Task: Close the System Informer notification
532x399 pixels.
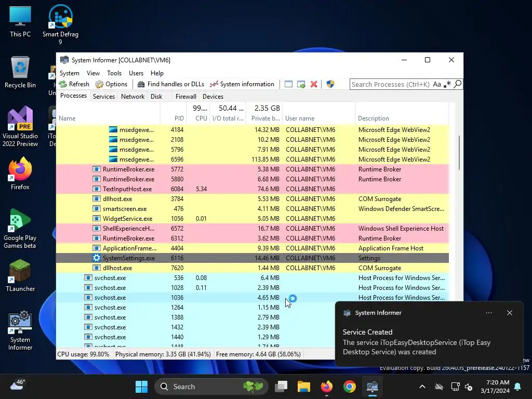Action: [x=510, y=313]
